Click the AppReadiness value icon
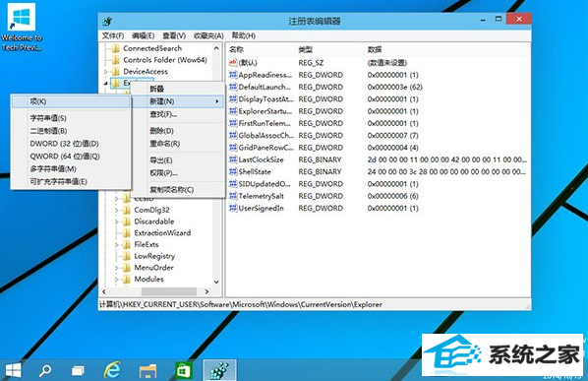Screen dimensions: 588x381 point(233,75)
